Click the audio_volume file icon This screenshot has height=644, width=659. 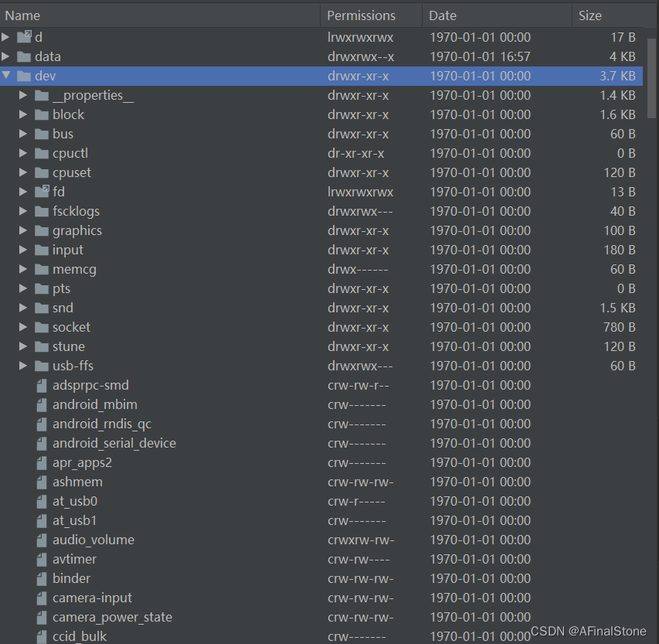pyautogui.click(x=42, y=540)
